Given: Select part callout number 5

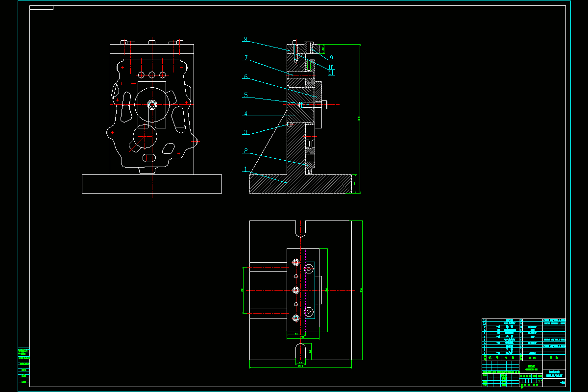Looking at the screenshot, I should [245, 95].
